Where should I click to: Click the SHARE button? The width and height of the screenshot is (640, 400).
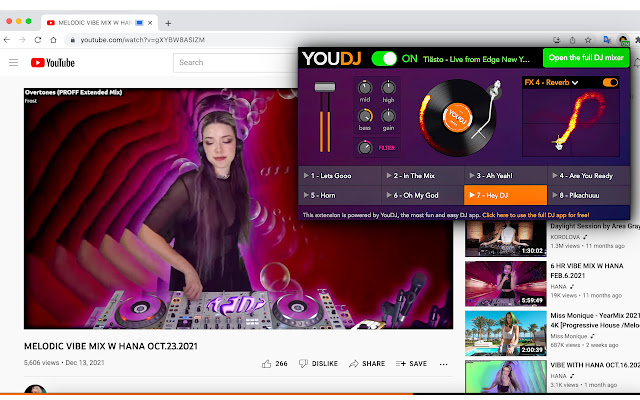[x=367, y=364]
